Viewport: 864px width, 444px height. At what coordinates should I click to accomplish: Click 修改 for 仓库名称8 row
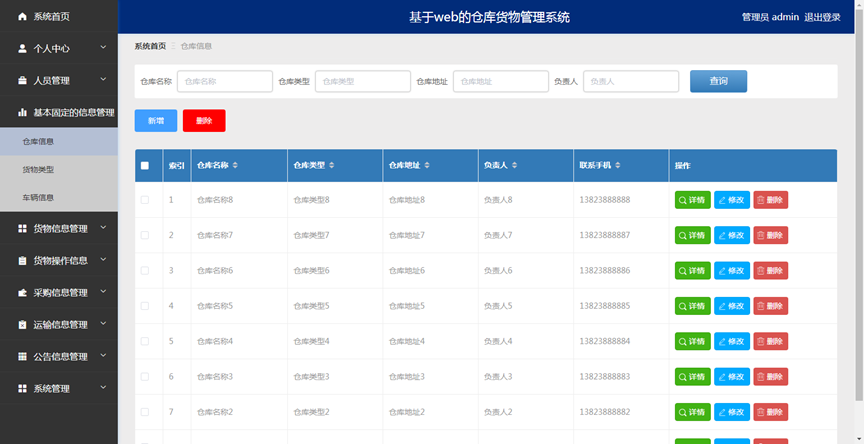(x=732, y=200)
